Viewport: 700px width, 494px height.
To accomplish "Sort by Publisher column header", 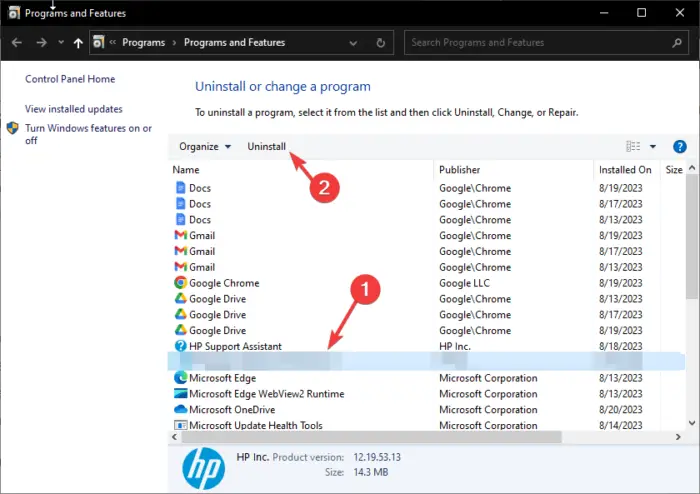I will (459, 170).
